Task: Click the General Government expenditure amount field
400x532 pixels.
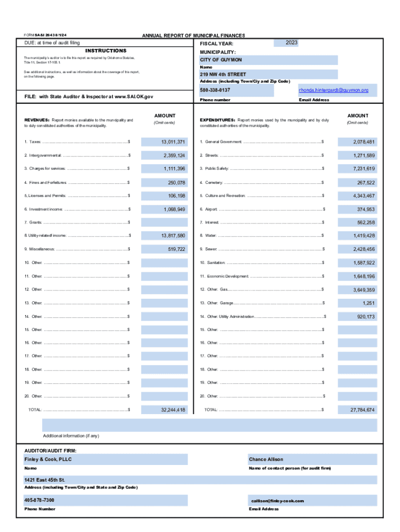Action: tap(357, 142)
